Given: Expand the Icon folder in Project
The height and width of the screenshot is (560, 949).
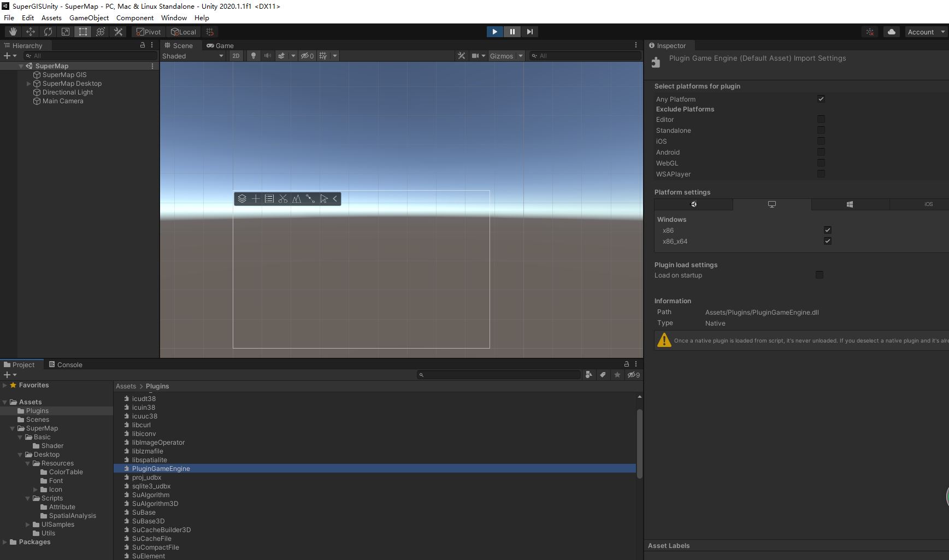Looking at the screenshot, I should click(35, 490).
